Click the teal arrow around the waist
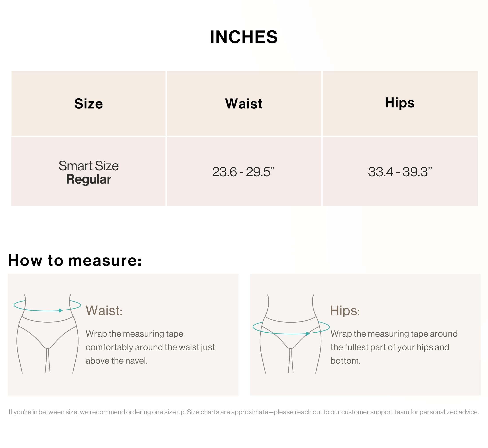 (x=47, y=306)
